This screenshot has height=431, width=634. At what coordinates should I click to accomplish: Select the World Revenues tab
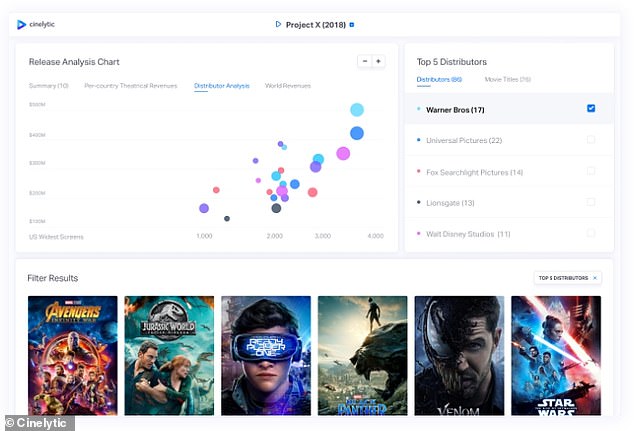[286, 86]
